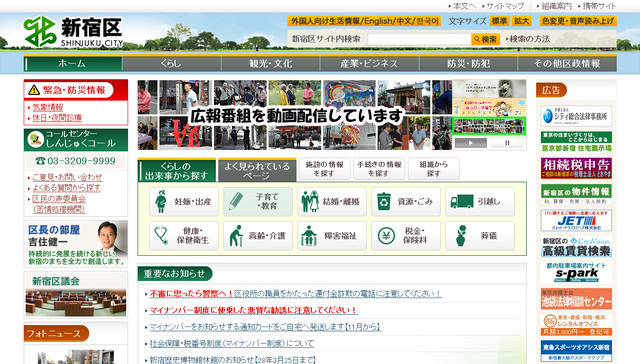This screenshot has height=364, width=640.
Task: Open the 資源・ごみ recycling bin tile
Action: (406, 202)
